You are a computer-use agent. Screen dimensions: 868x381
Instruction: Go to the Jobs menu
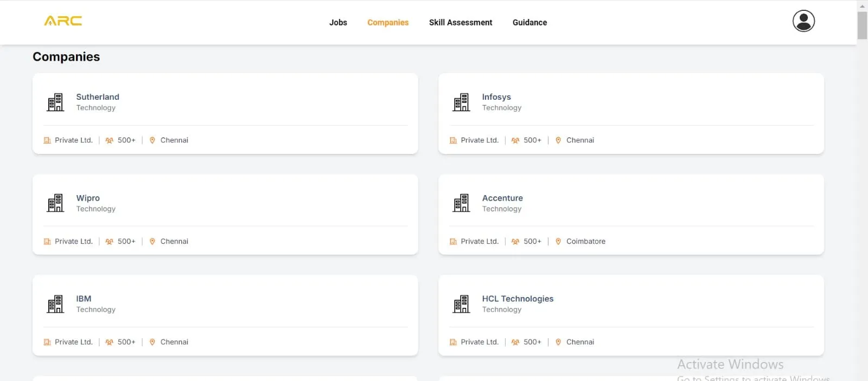click(x=338, y=22)
